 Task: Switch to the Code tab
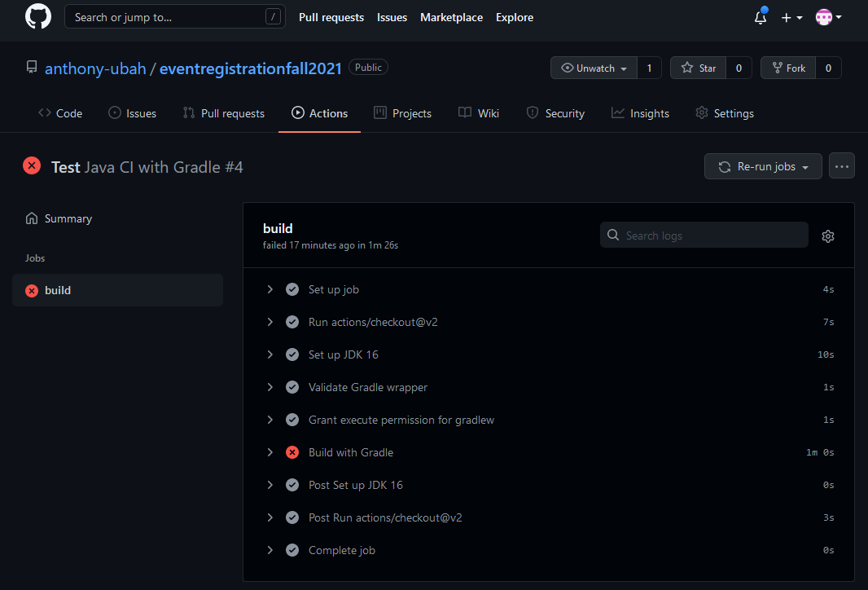click(x=60, y=113)
